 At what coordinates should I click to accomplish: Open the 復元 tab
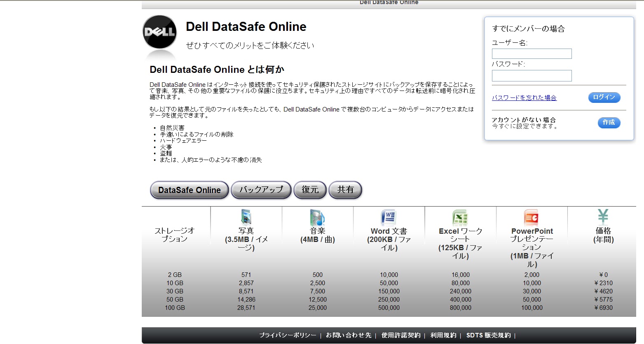pos(310,190)
